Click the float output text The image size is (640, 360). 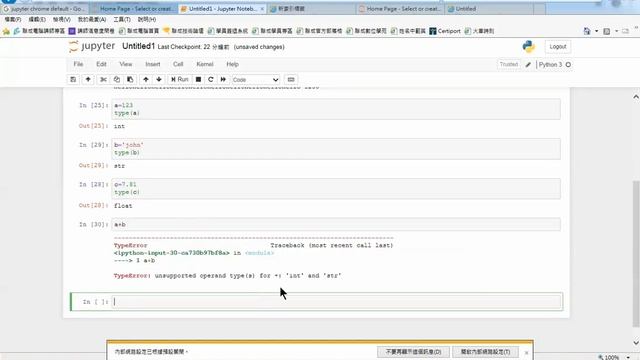coord(123,206)
